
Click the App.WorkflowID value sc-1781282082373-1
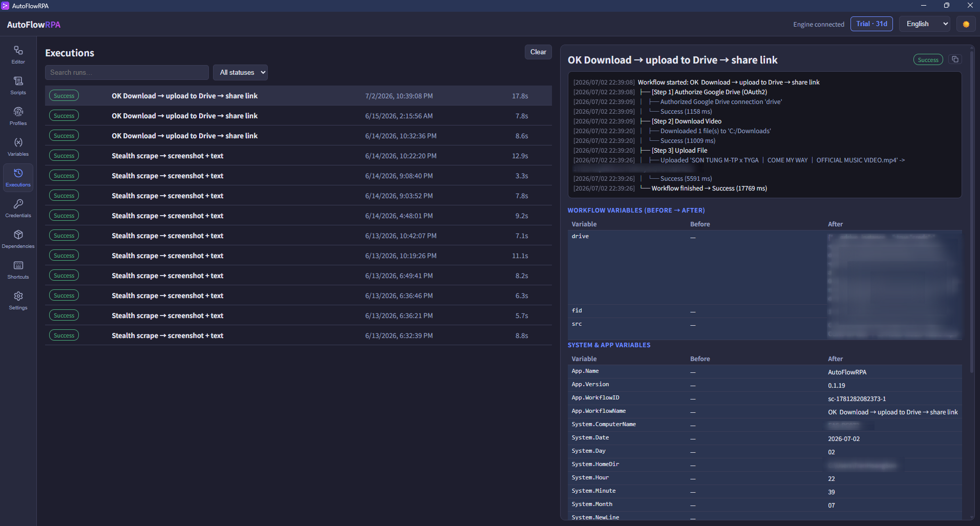[x=857, y=399]
